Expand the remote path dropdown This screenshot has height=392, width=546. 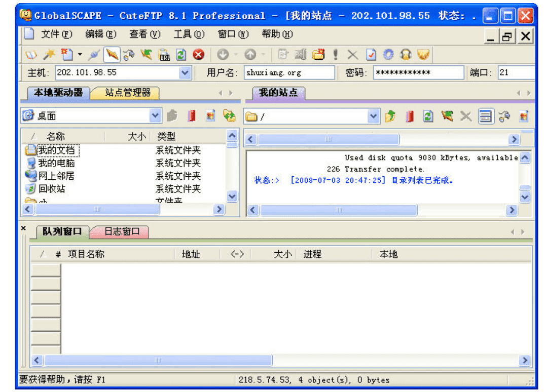(x=374, y=116)
